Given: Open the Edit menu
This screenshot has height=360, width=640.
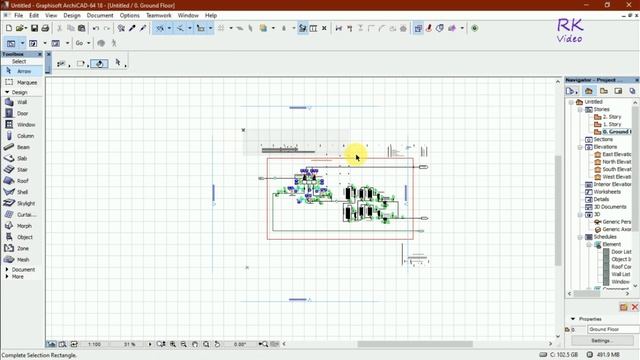Looking at the screenshot, I should [34, 15].
